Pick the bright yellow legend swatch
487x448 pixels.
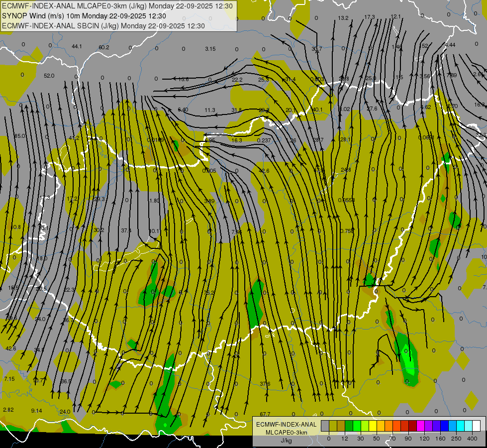point(373,426)
